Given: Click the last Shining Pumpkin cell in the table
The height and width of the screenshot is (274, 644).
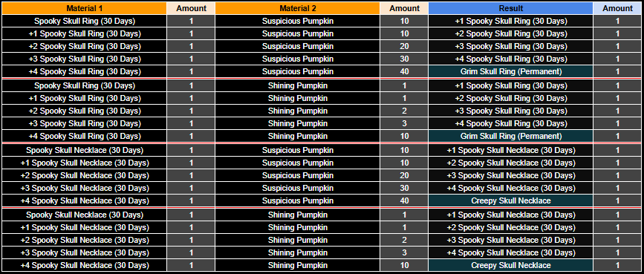Looking at the screenshot, I should point(297,265).
